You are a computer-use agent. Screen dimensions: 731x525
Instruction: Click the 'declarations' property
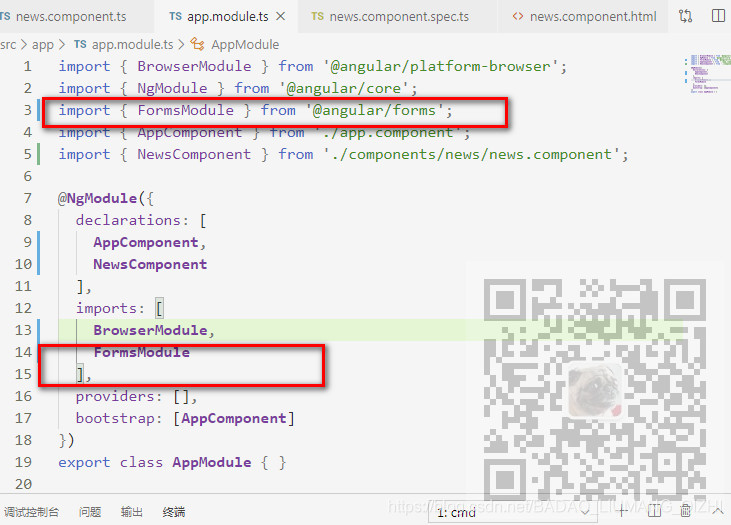[x=128, y=220]
